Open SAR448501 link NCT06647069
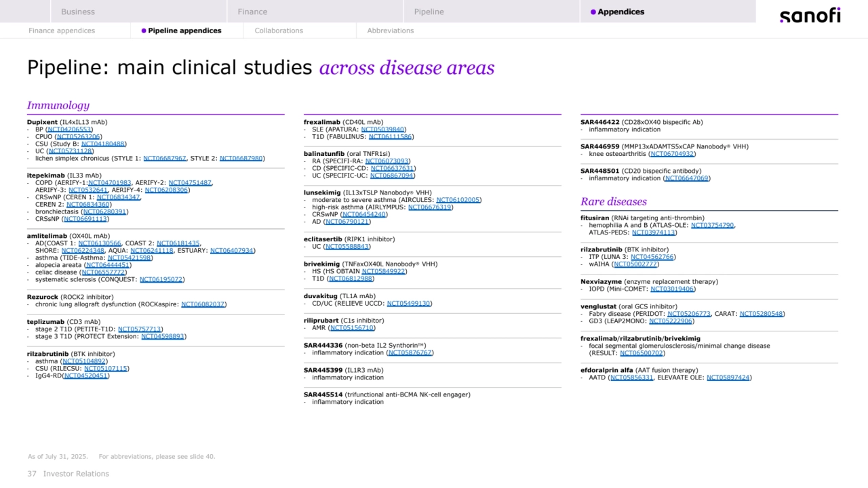 (x=687, y=178)
